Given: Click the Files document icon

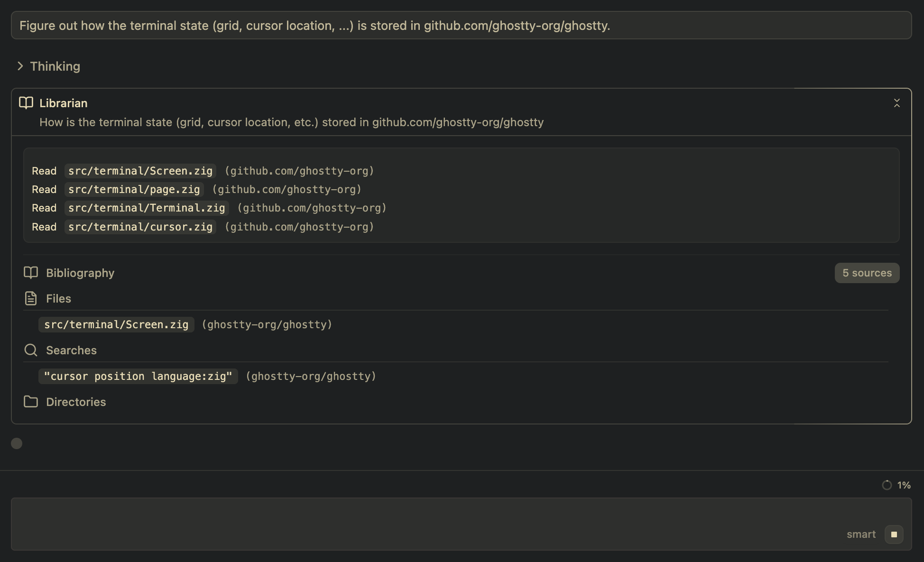Looking at the screenshot, I should point(31,298).
